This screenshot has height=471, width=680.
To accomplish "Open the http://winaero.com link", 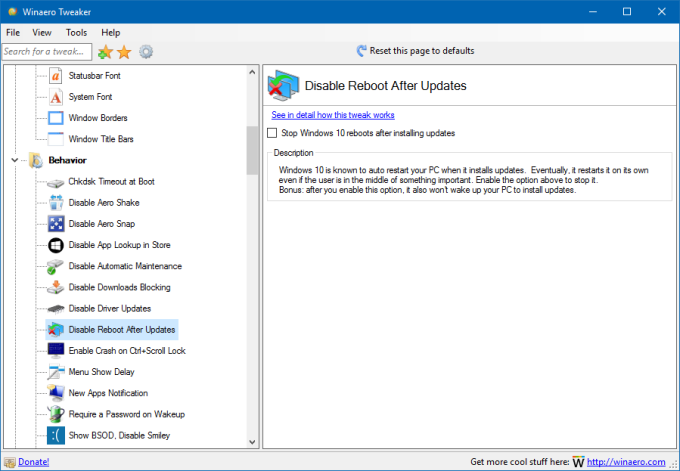I will tap(626, 462).
